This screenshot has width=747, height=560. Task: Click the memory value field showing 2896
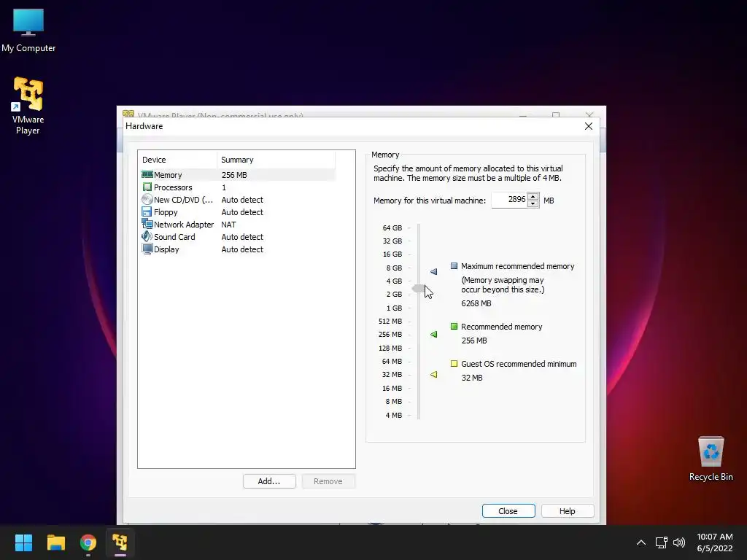(x=510, y=200)
